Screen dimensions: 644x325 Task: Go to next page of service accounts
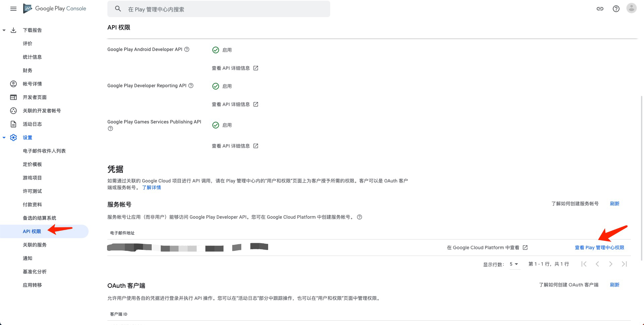[x=611, y=264]
